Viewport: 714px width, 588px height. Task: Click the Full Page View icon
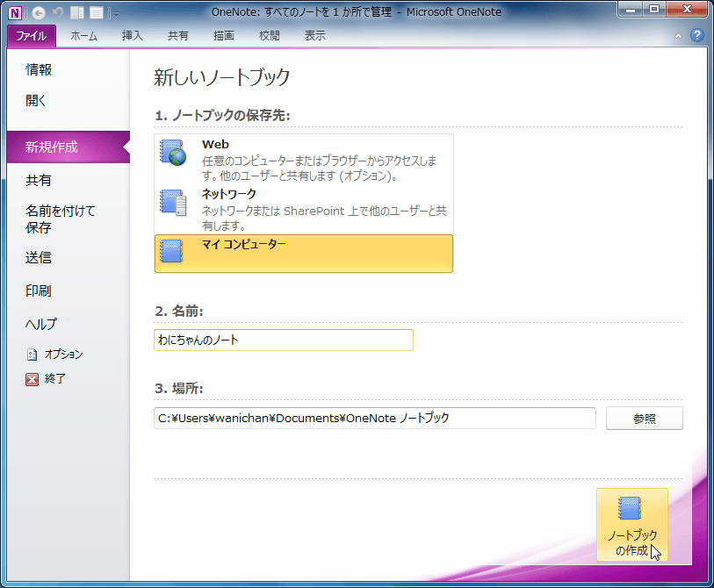(97, 13)
